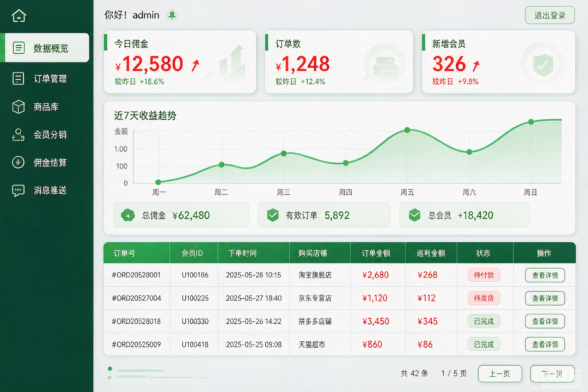
Task: Click the 下单时间 column header
Action: (x=242, y=253)
